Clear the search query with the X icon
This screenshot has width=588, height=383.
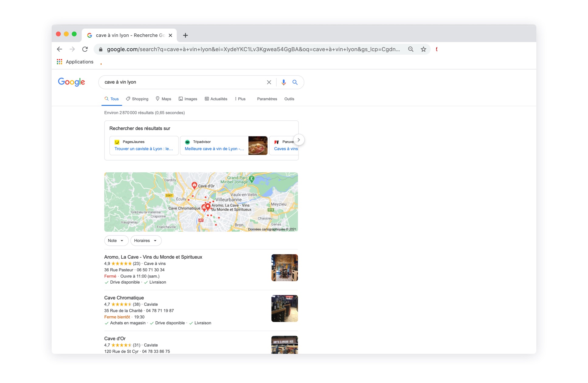click(x=269, y=82)
